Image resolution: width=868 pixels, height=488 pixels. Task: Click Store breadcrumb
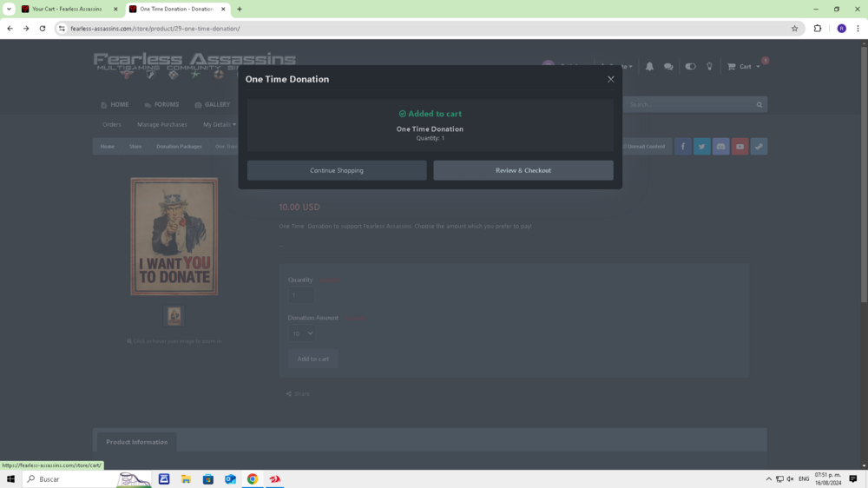tap(135, 146)
